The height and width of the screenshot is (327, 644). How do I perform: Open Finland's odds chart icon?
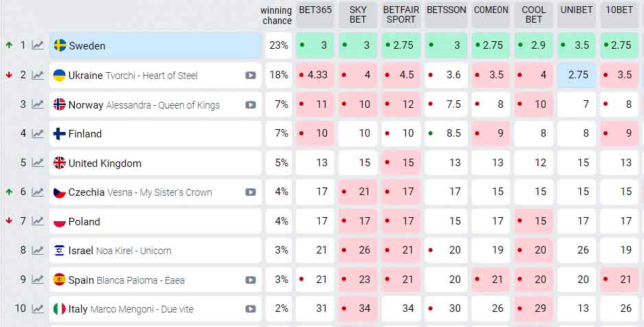click(x=38, y=133)
